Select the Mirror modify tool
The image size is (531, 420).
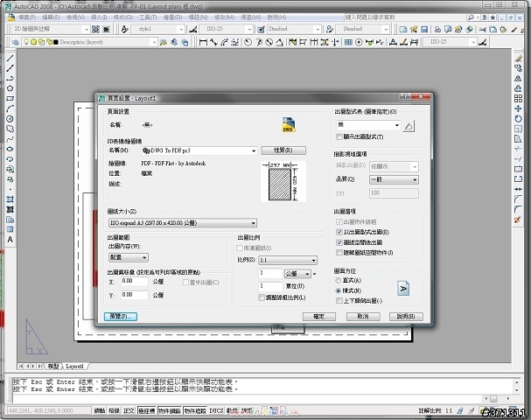click(x=518, y=79)
